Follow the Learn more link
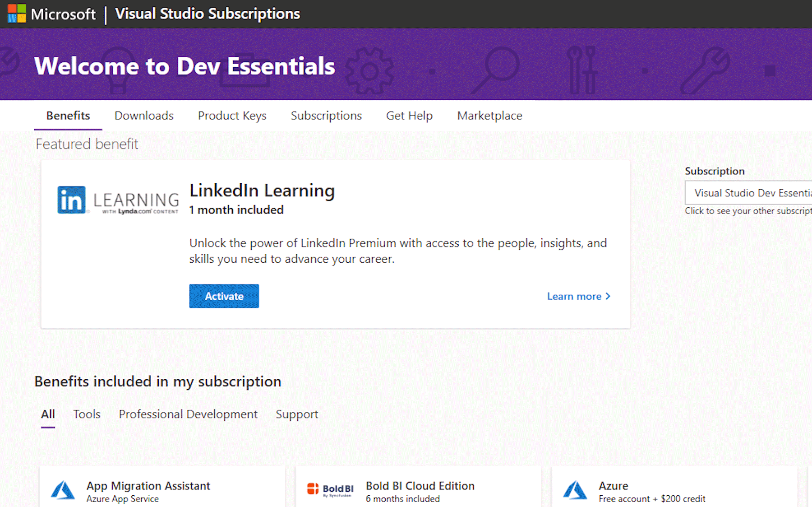This screenshot has width=812, height=507. pyautogui.click(x=574, y=296)
